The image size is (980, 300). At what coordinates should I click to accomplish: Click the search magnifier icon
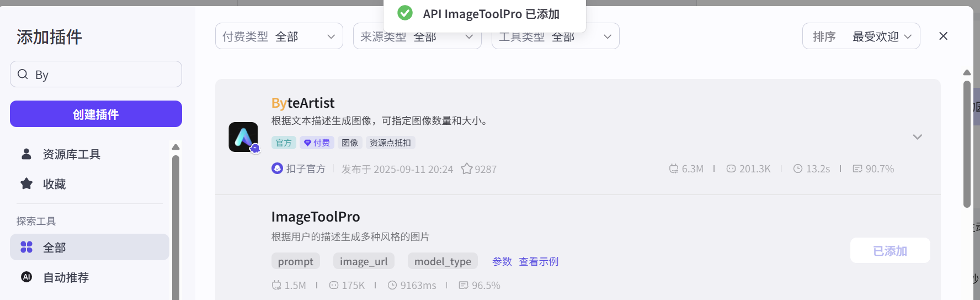23,74
